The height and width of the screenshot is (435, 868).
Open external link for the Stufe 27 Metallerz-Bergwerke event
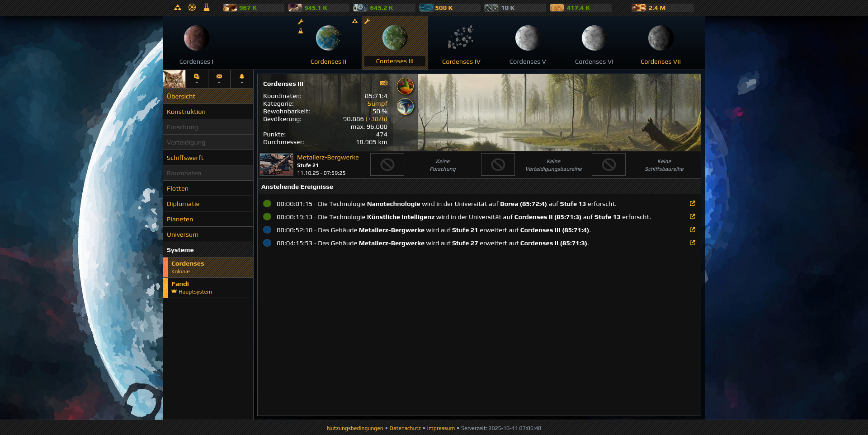click(693, 243)
